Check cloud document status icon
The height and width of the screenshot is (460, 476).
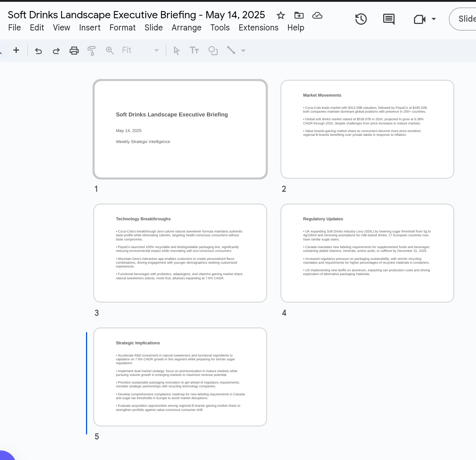(317, 15)
